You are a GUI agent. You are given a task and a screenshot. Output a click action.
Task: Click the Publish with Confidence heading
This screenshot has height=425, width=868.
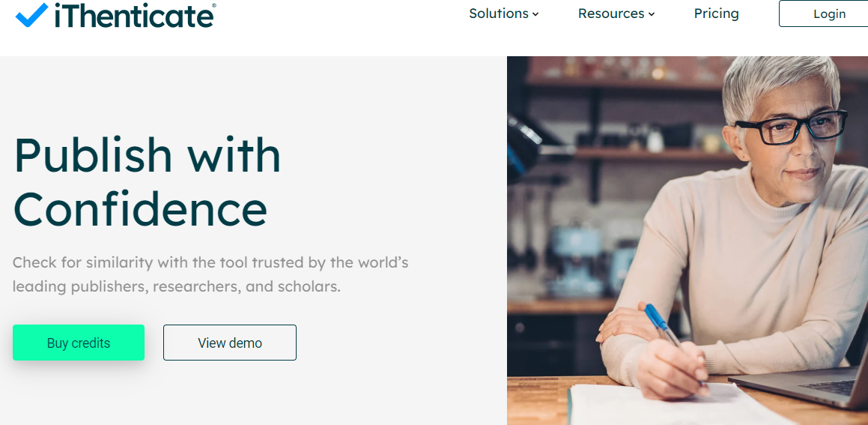pyautogui.click(x=147, y=181)
